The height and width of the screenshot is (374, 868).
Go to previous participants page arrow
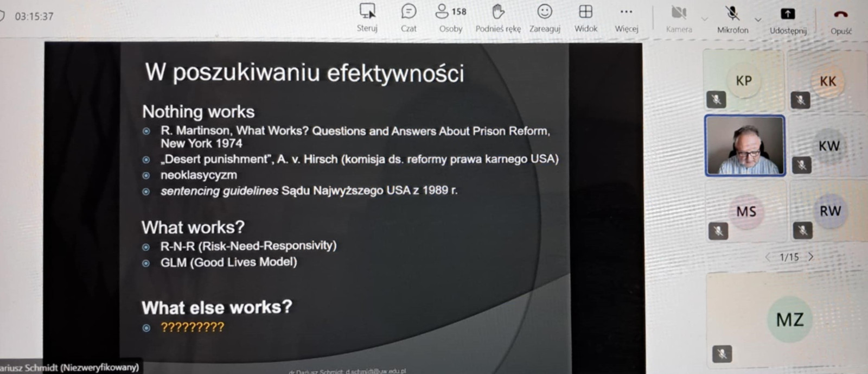click(x=768, y=257)
